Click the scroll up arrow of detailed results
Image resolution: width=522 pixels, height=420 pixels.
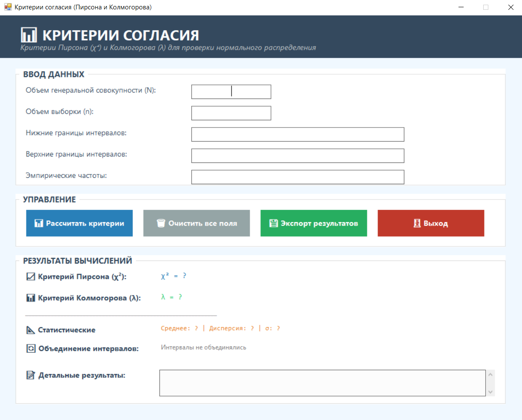pyautogui.click(x=490, y=375)
